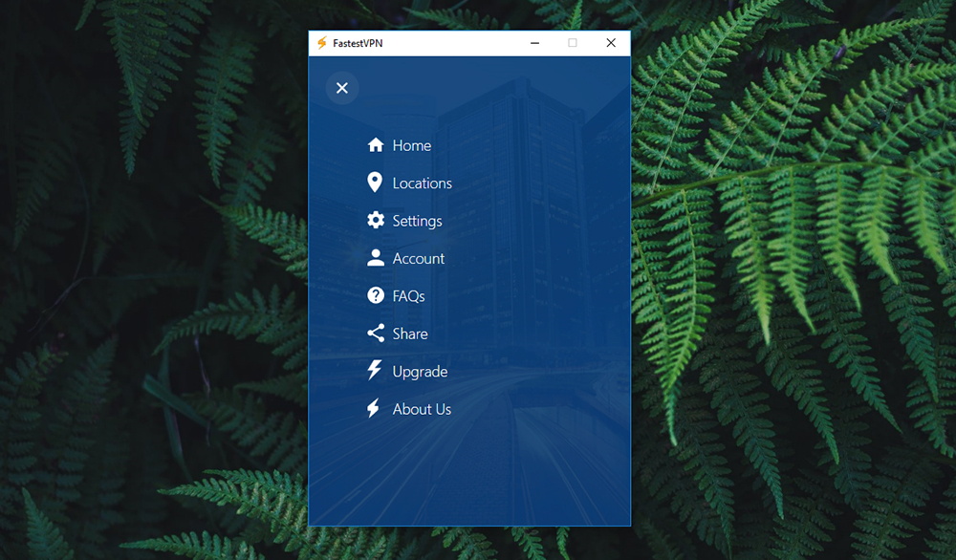Click the lightning bolt icon beside About Us
956x560 pixels.
click(374, 409)
